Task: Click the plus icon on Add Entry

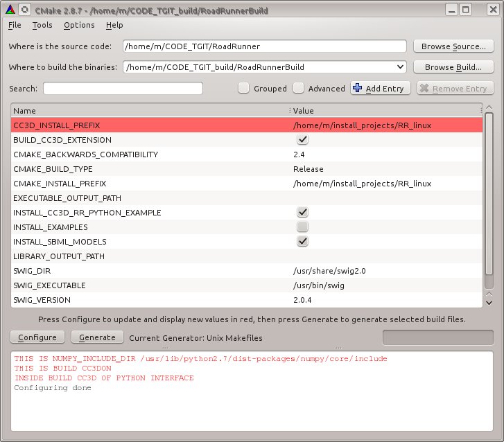Action: 358,88
